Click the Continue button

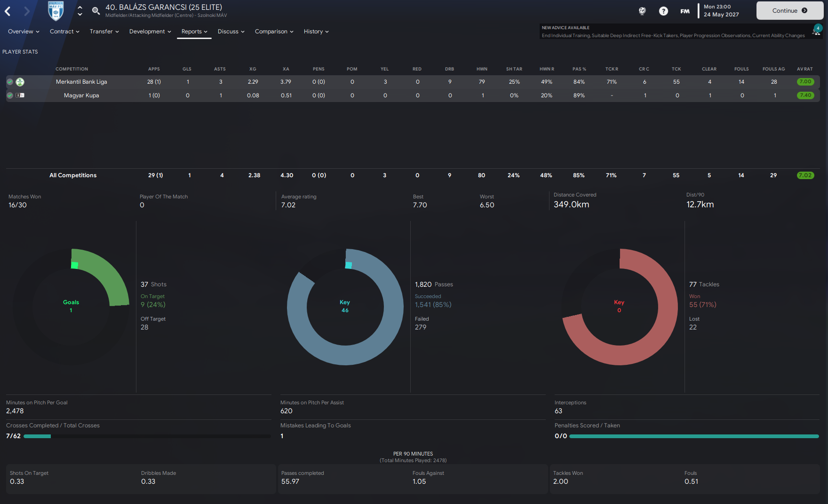(790, 10)
